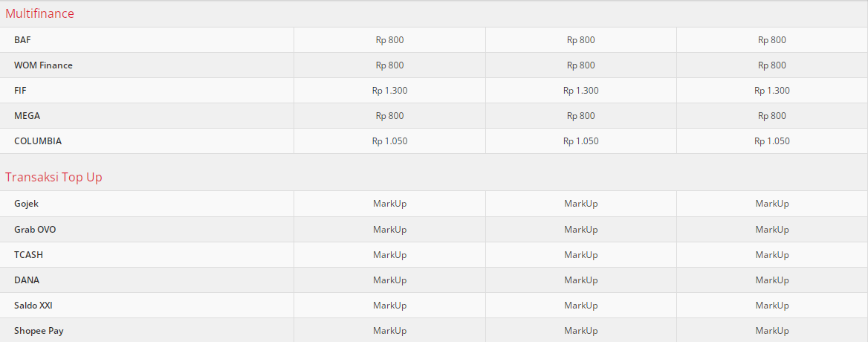
Task: Click the Multifinance section heading
Action: [x=40, y=13]
